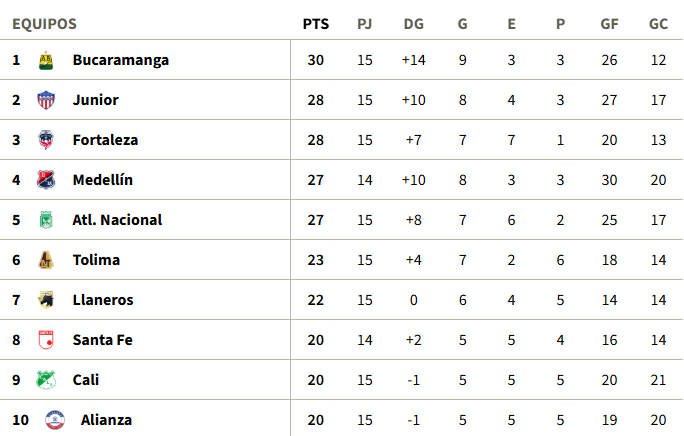Screen dimensions: 684x436
Task: Click the GF column header
Action: (x=609, y=24)
